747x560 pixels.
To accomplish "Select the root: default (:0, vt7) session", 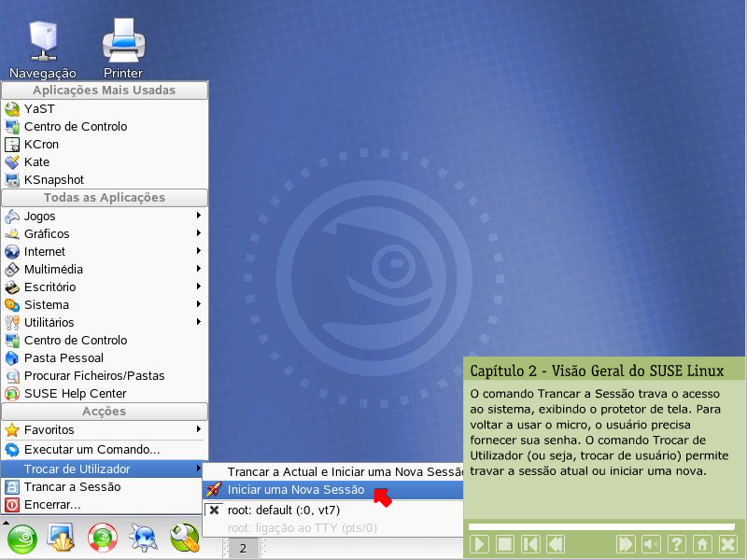I will pyautogui.click(x=283, y=510).
